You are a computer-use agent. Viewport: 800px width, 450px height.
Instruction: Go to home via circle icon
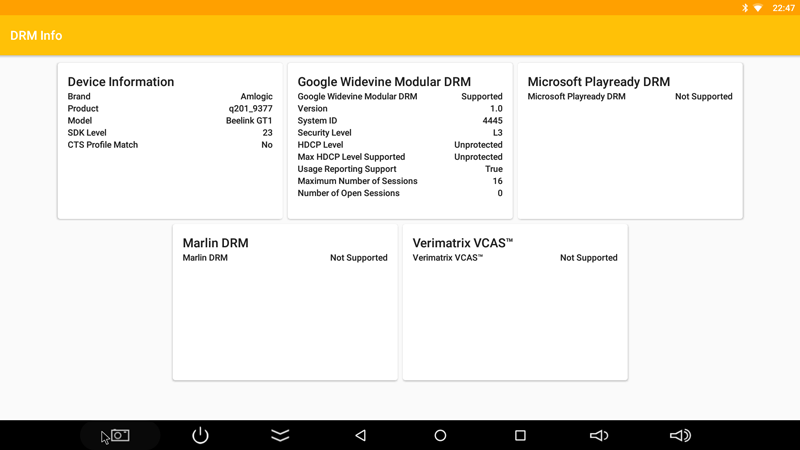pos(440,435)
